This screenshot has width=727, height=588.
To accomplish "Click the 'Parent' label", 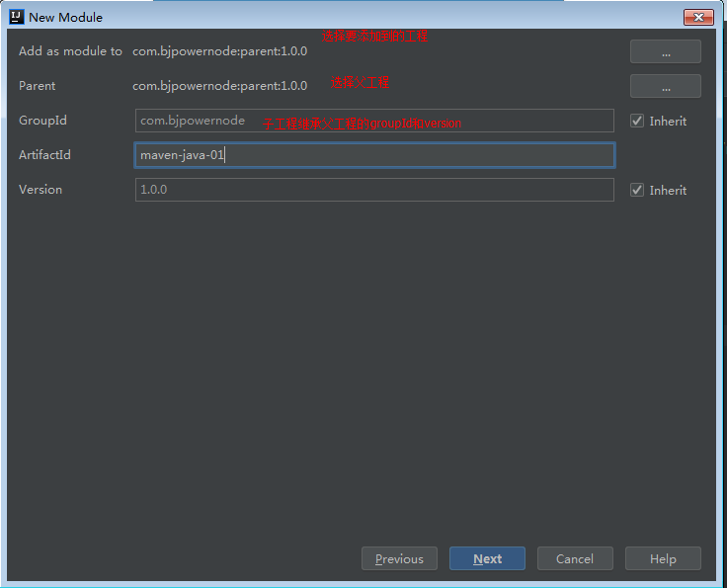I will coord(38,86).
